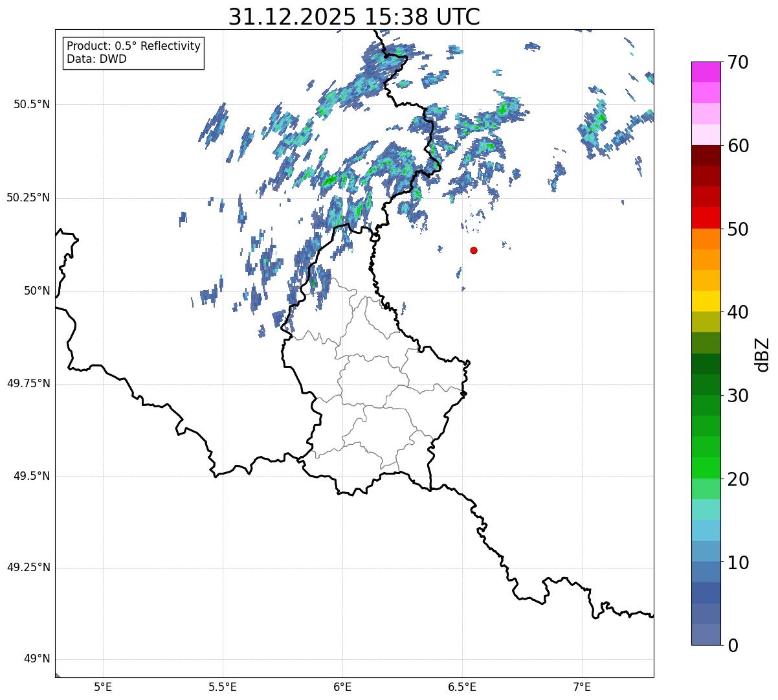The height and width of the screenshot is (700, 778).
Task: Click the colorbar tick label 50
Action: coord(739,229)
